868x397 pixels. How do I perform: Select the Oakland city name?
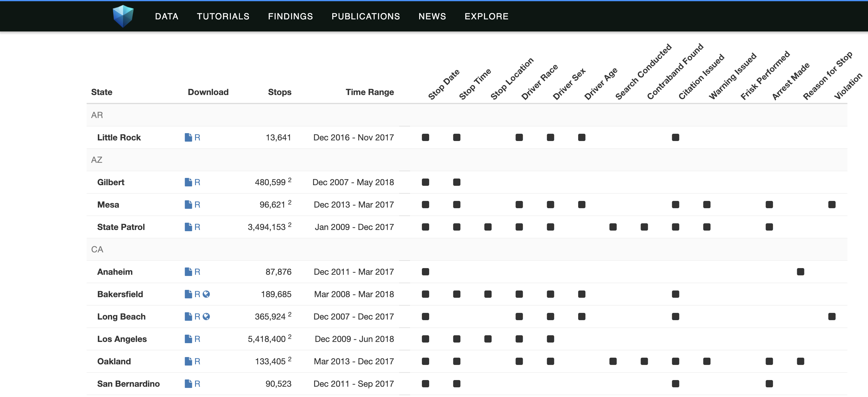[114, 361]
